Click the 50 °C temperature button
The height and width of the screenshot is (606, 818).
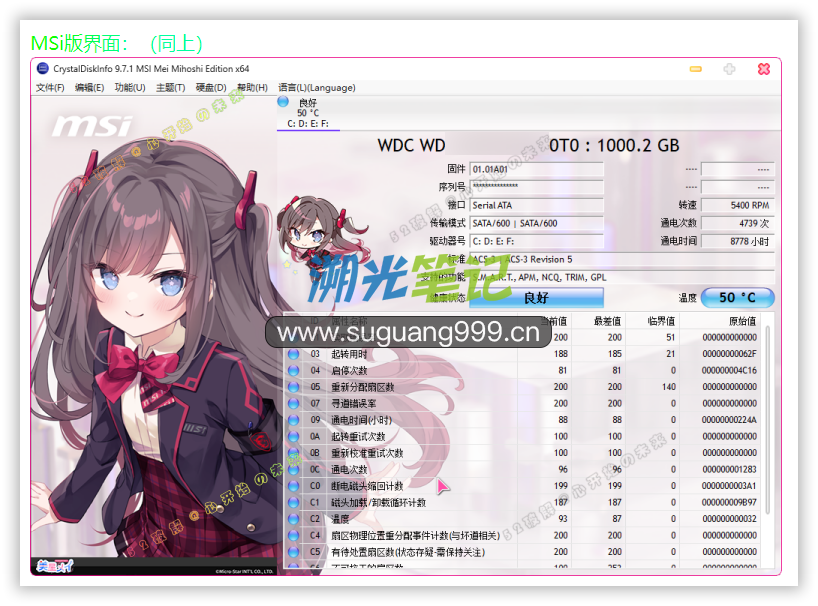point(737,298)
